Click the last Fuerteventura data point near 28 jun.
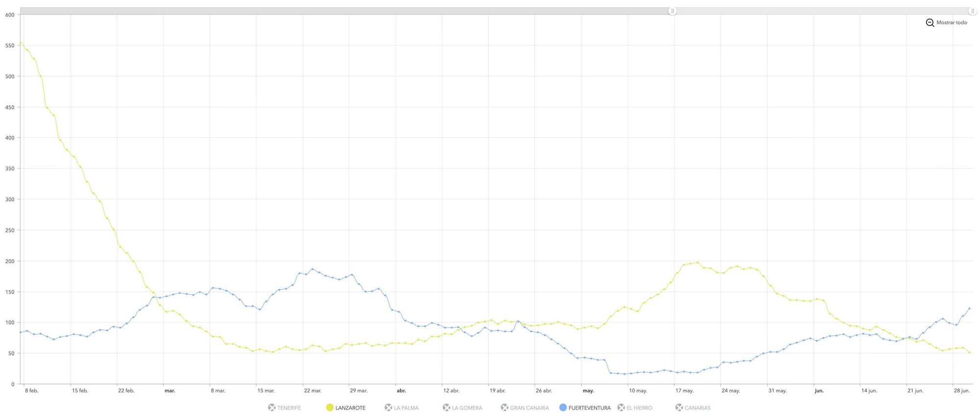 coord(969,309)
